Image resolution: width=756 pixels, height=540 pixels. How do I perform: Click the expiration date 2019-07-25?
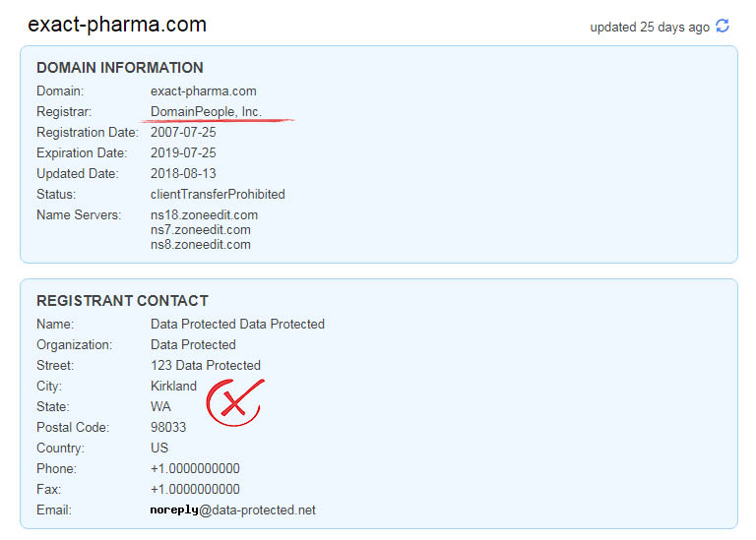[x=183, y=153]
